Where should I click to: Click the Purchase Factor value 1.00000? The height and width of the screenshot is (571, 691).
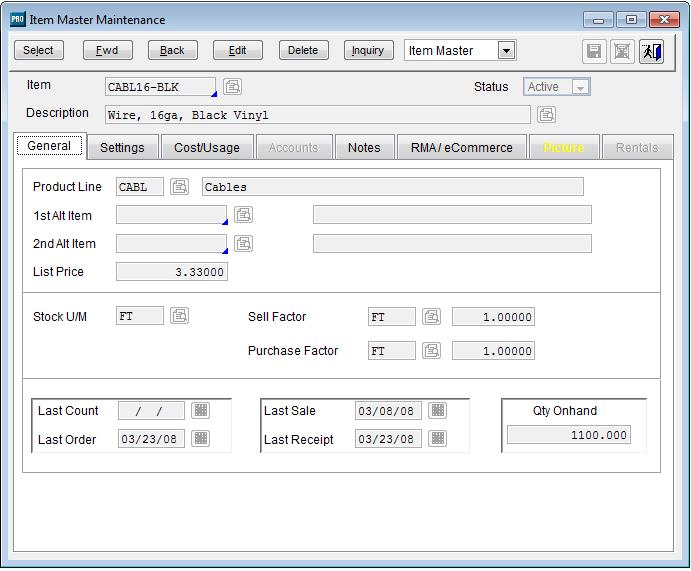pyautogui.click(x=493, y=351)
